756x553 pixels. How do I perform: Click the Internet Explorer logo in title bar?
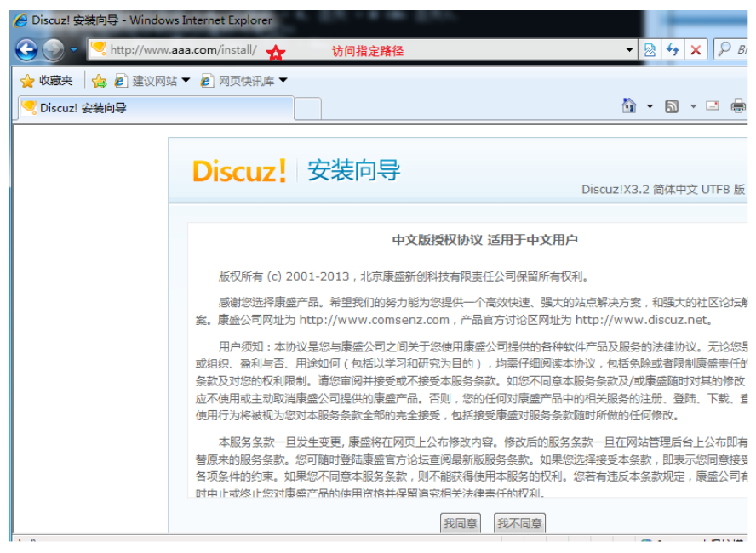click(20, 20)
